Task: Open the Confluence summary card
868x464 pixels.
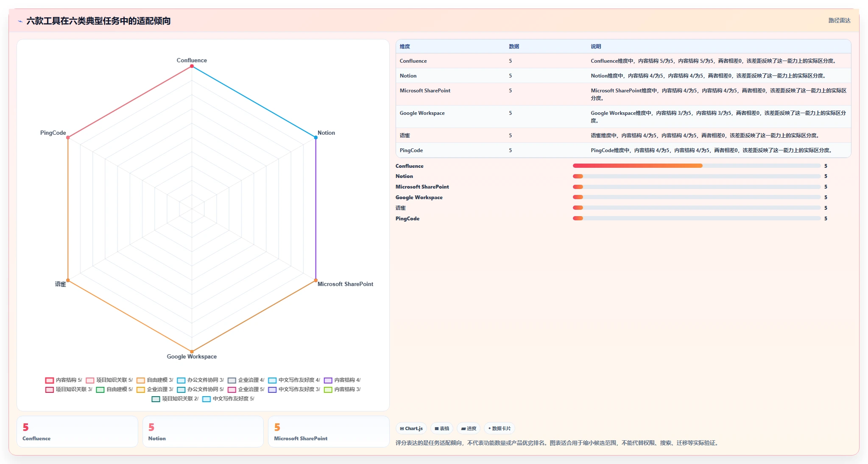Action: (77, 431)
